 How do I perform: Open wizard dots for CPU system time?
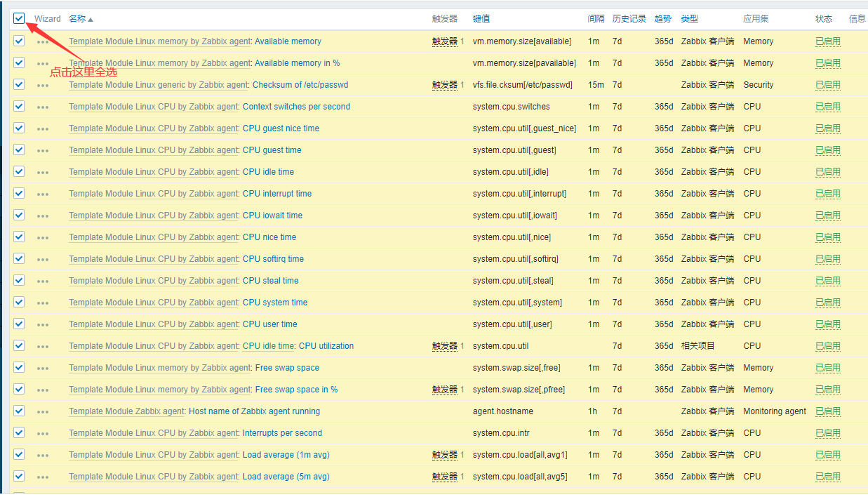click(43, 303)
